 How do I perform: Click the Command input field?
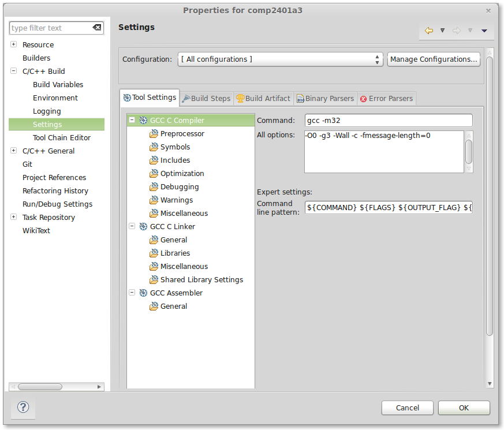pyautogui.click(x=388, y=121)
